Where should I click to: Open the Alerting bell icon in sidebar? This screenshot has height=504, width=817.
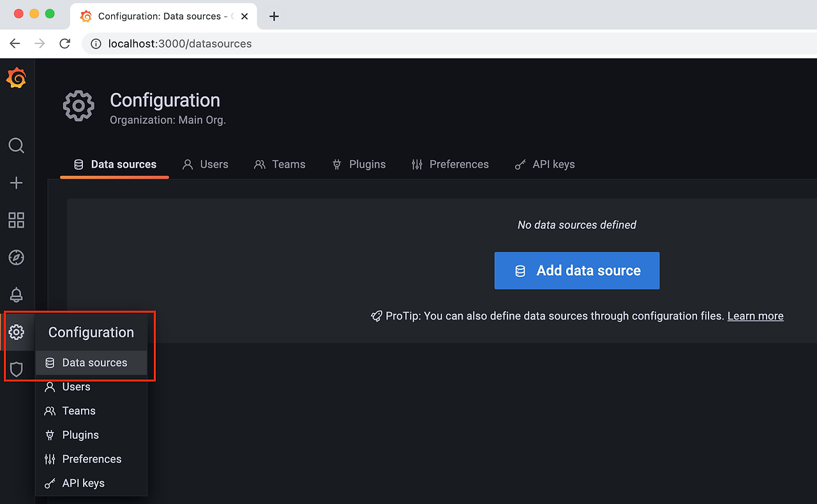(17, 295)
